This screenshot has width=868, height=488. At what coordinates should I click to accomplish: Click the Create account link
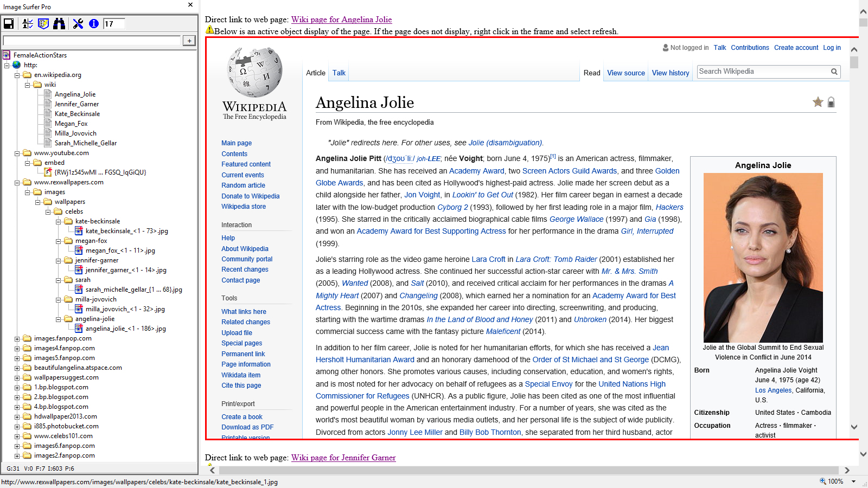coord(796,48)
